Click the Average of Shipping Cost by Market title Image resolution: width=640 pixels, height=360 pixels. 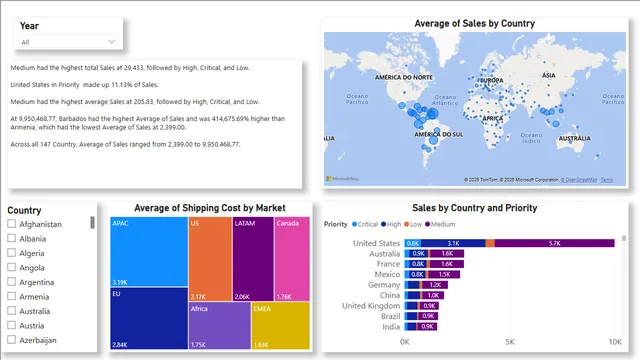(x=210, y=208)
